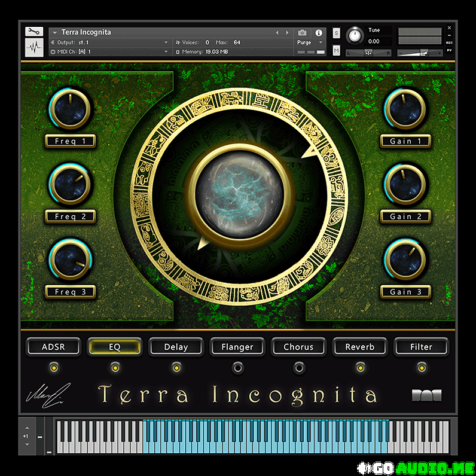Expand the Terra Incognita instrument name dropdown
The image size is (476, 476).
(x=55, y=32)
